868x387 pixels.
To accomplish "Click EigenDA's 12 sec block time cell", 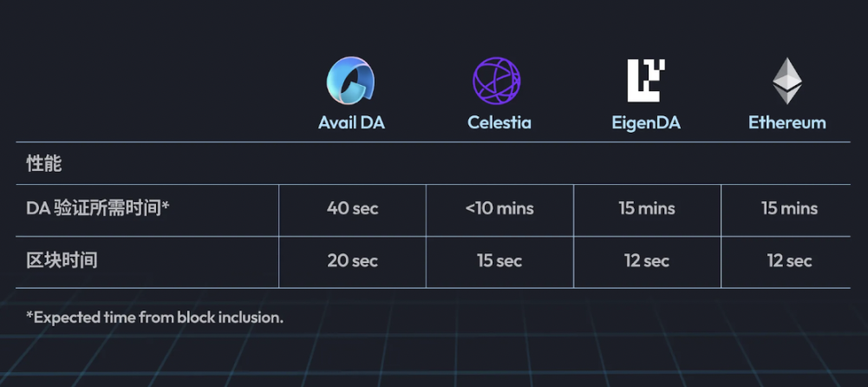I will pyautogui.click(x=647, y=261).
